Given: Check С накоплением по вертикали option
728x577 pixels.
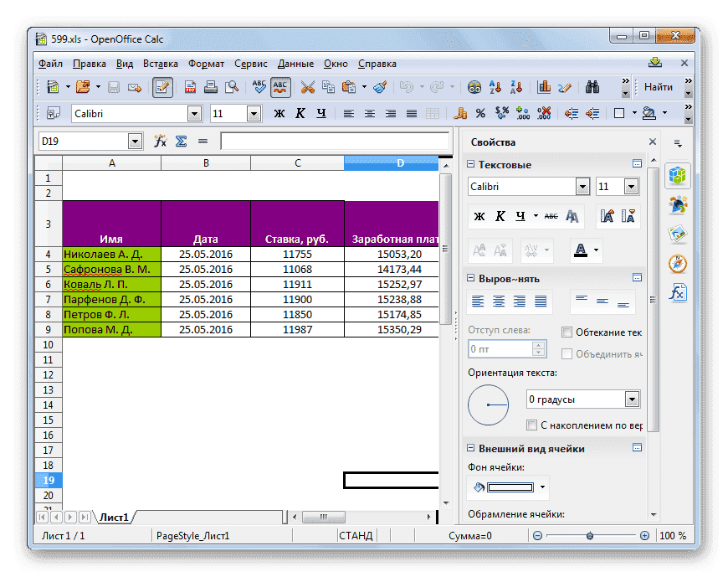Looking at the screenshot, I should 532,425.
